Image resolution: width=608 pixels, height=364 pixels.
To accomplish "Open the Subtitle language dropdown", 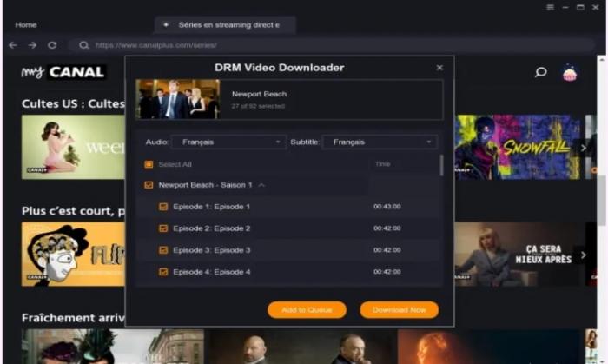I will pyautogui.click(x=380, y=142).
